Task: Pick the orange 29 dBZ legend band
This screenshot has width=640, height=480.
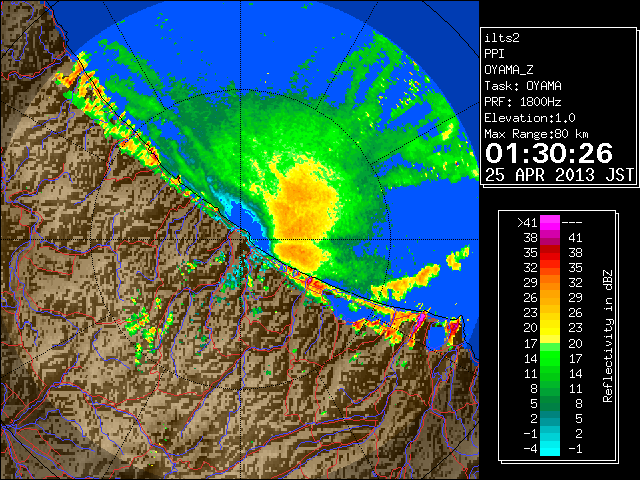Action: [550, 283]
